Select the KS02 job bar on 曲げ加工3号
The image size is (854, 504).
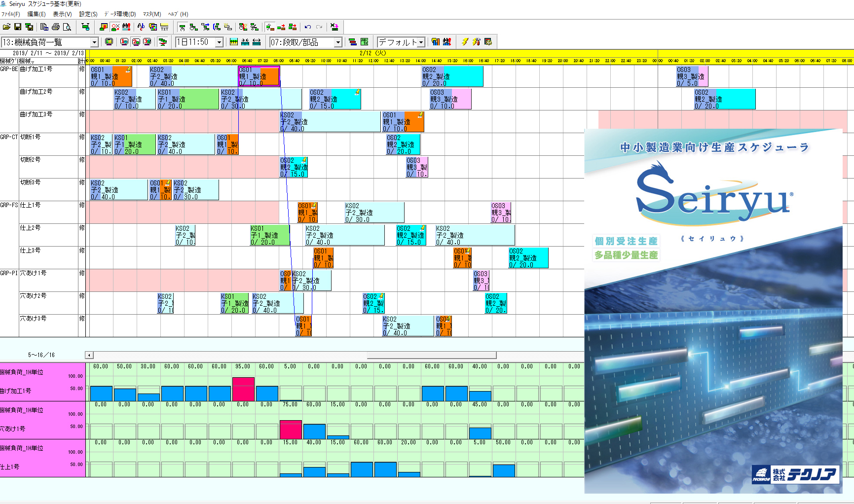tap(330, 122)
